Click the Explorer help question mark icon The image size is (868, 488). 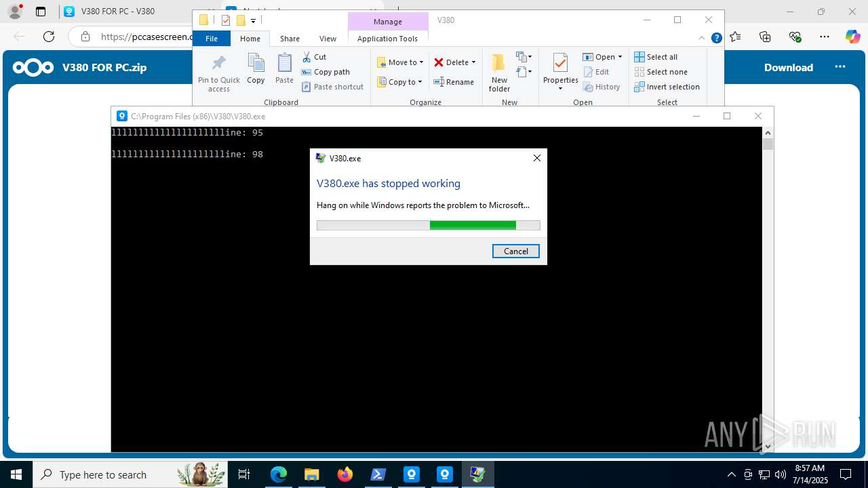pos(716,39)
